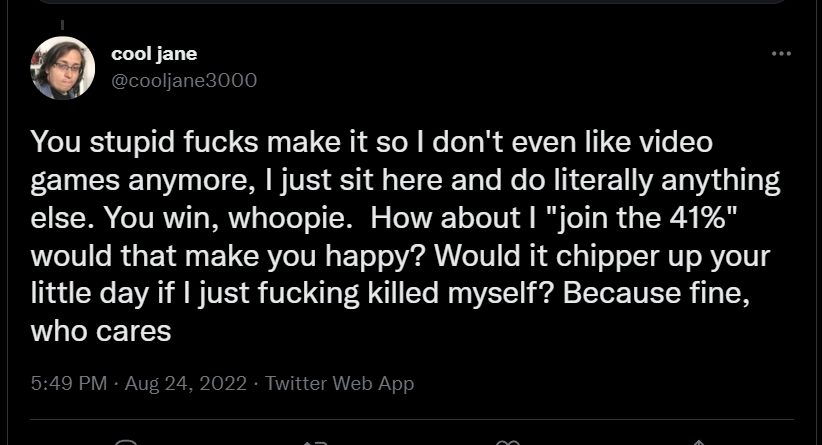
Task: Click the line starting "little day if"
Action: [x=390, y=293]
